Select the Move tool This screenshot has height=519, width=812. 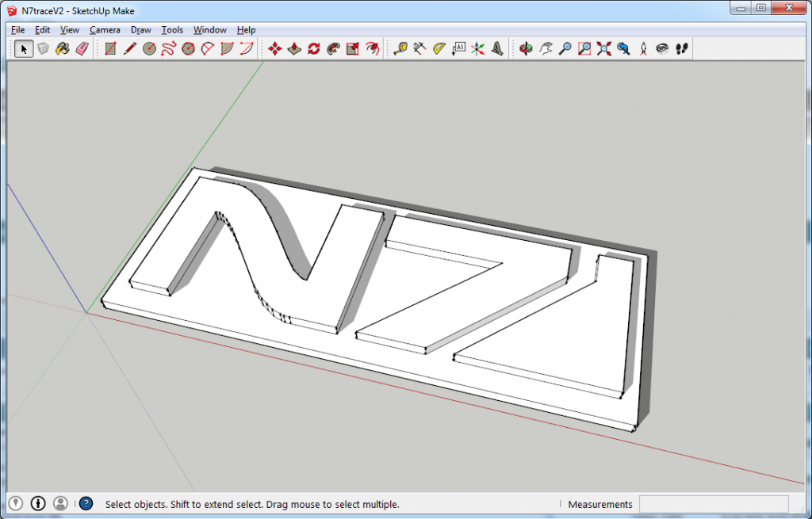[275, 49]
